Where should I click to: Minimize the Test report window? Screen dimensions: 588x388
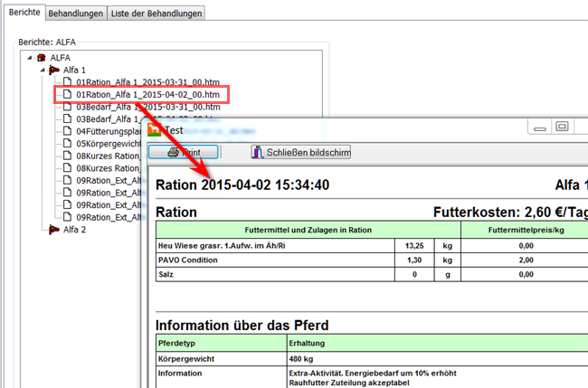[540, 128]
